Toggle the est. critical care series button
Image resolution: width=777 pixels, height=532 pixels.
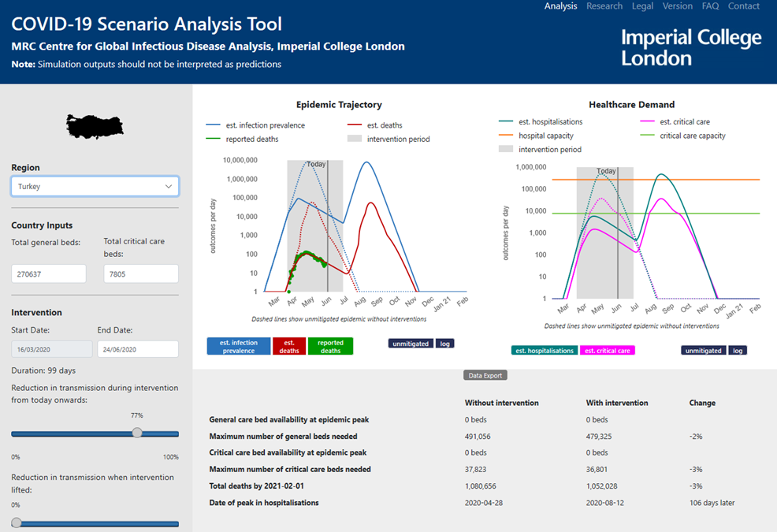click(x=607, y=350)
